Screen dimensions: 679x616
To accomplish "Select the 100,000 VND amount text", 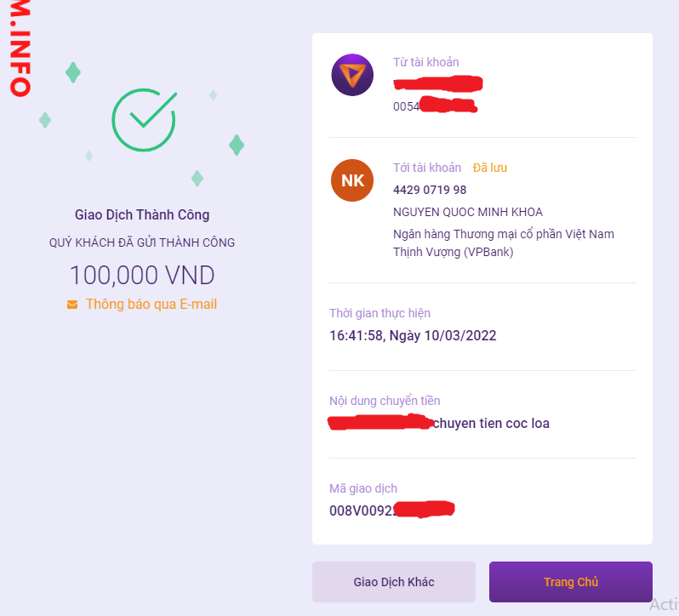I will pyautogui.click(x=142, y=276).
